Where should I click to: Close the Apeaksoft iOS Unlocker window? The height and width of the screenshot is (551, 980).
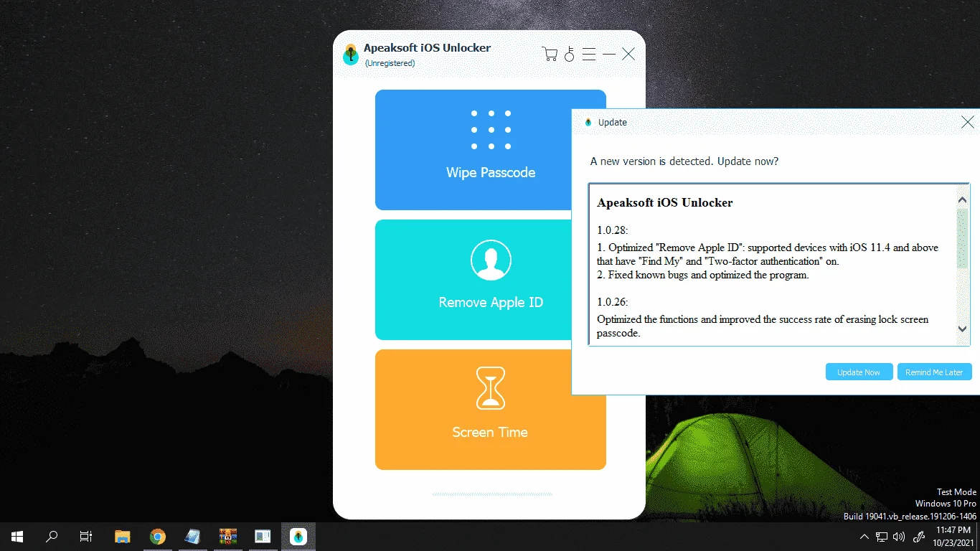[x=628, y=54]
